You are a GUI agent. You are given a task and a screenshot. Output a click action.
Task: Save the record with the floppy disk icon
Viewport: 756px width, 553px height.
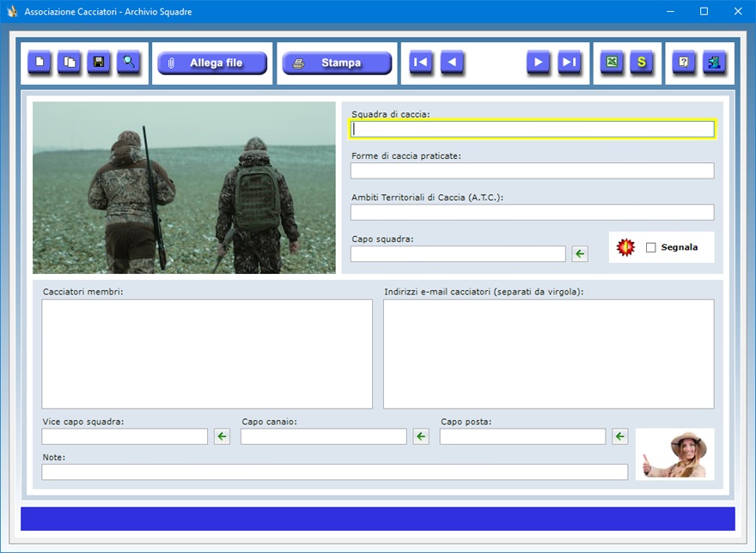point(99,62)
